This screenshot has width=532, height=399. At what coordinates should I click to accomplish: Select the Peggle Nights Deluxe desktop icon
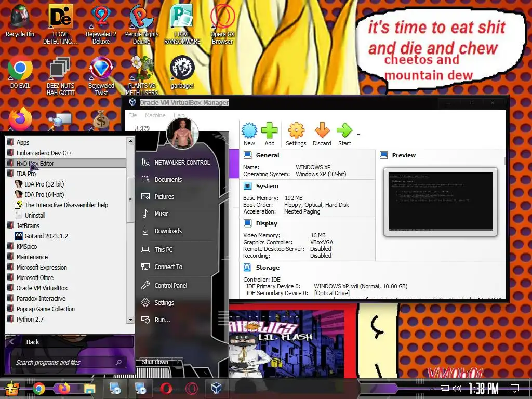tap(141, 24)
